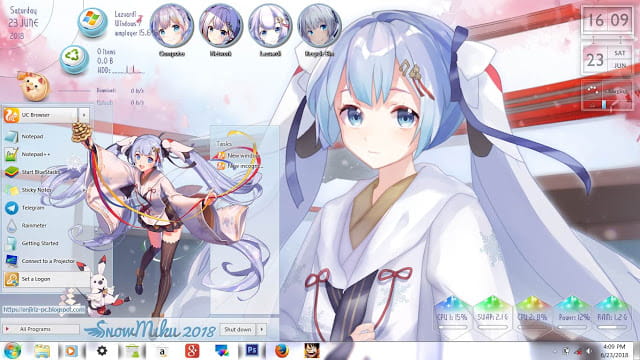The width and height of the screenshot is (640, 360).
Task: Open the Recycle Bin round desktop icon
Action: pos(74,60)
